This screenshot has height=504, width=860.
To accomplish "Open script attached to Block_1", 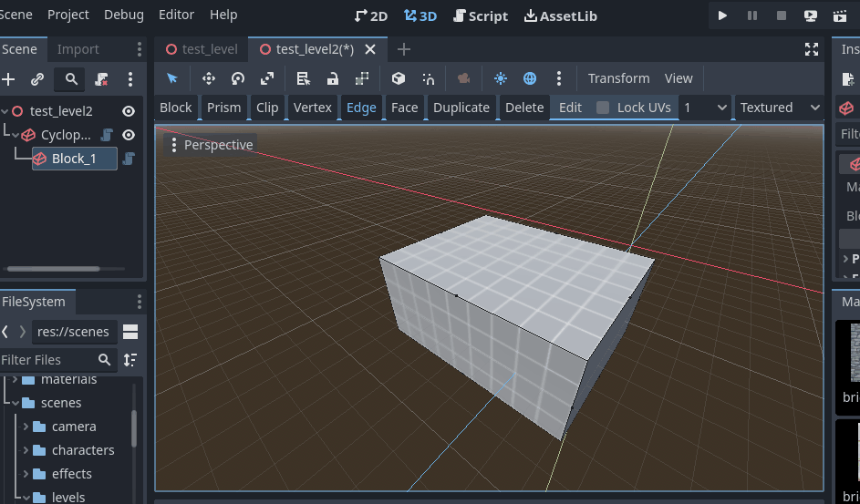I will (x=129, y=159).
